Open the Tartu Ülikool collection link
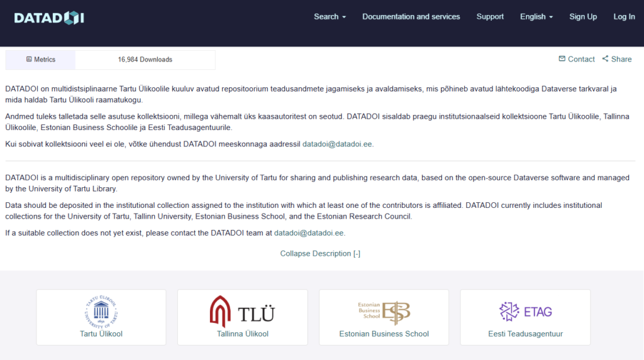 (x=101, y=334)
